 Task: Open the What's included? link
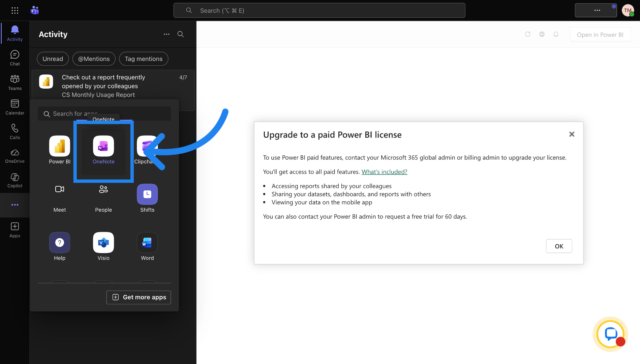385,172
